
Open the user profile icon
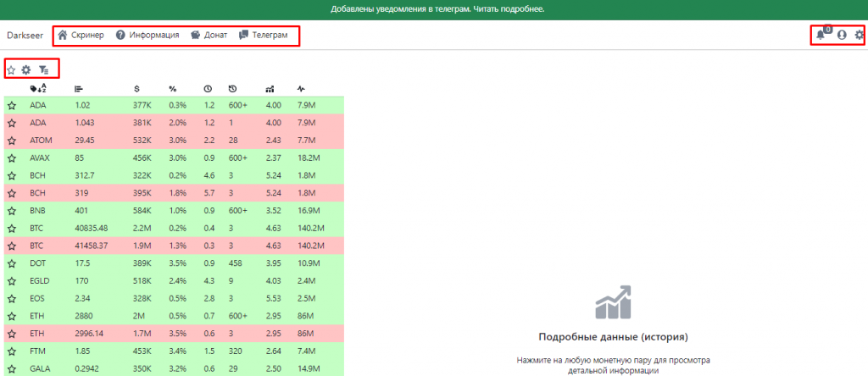click(842, 36)
